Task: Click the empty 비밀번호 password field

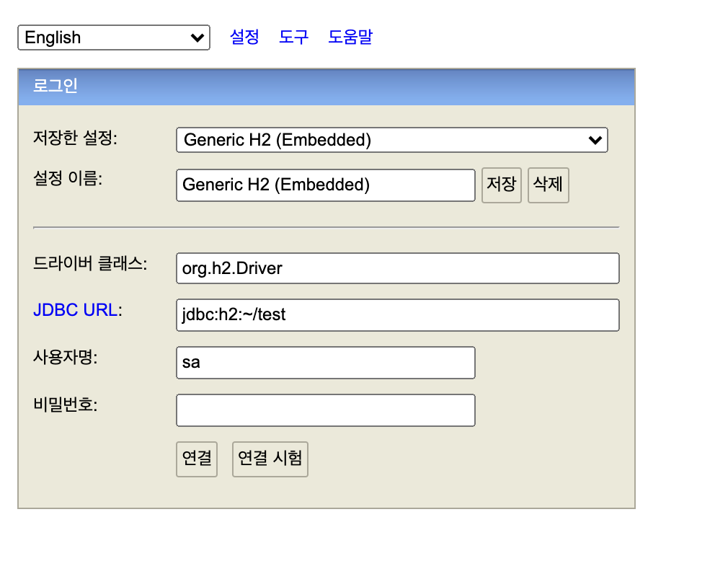Action: pos(326,410)
